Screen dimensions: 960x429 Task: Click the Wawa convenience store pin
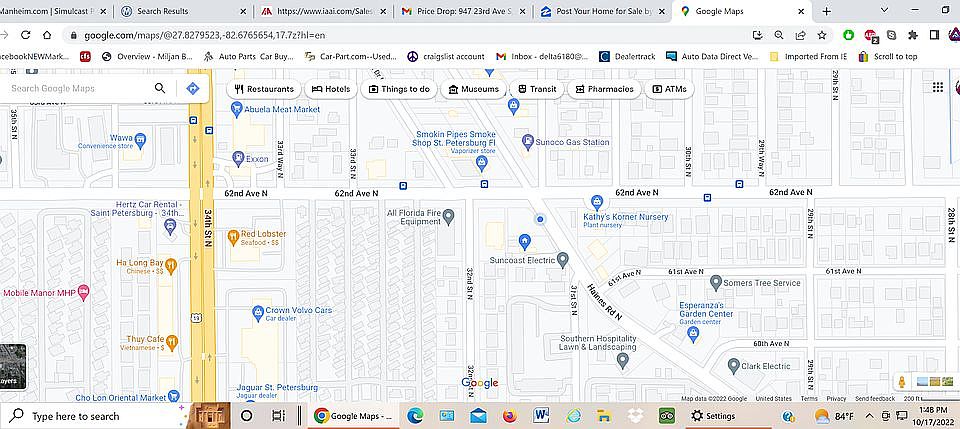pyautogui.click(x=140, y=141)
